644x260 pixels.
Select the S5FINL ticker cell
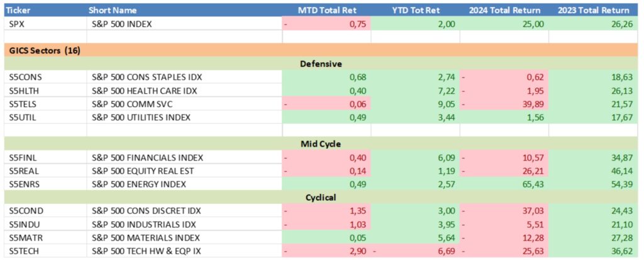click(25, 157)
